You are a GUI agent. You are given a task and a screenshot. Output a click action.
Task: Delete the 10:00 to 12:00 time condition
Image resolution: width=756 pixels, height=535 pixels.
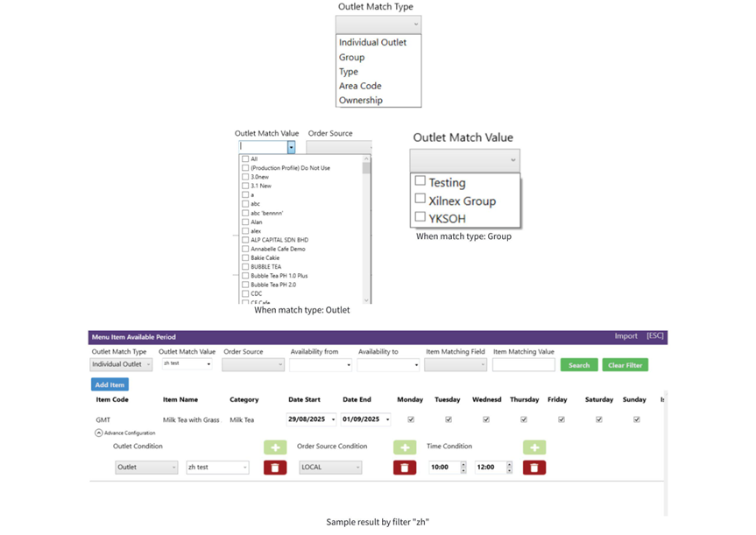[533, 468]
